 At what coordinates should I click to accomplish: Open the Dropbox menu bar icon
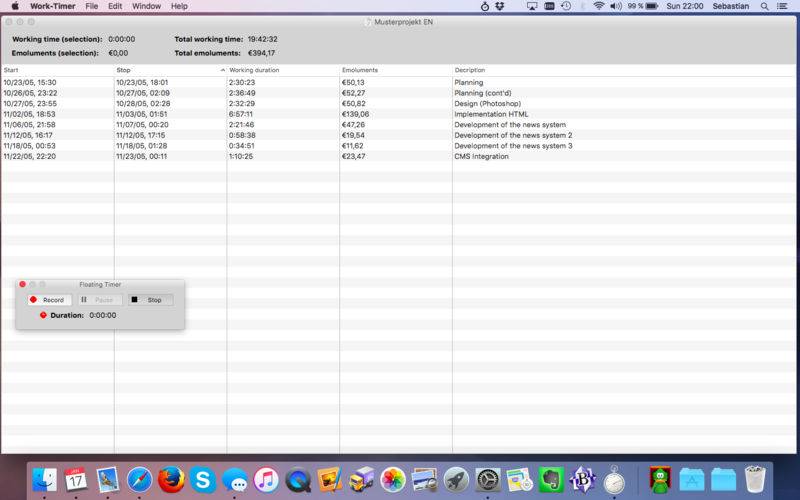(499, 6)
